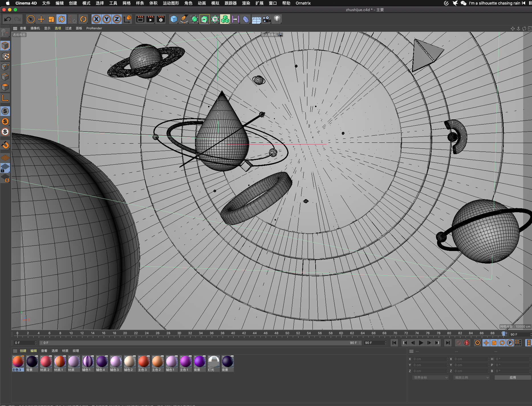Open the 摄像机 viewport menu
This screenshot has height=406, width=532.
point(35,28)
